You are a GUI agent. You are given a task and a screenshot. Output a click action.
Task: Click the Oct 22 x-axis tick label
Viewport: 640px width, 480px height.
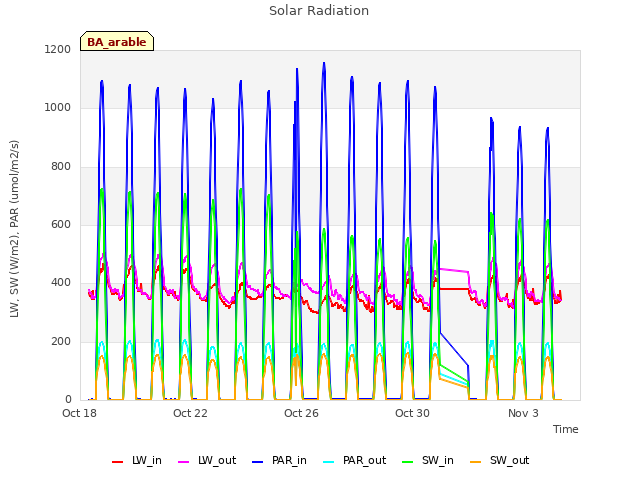coord(190,413)
